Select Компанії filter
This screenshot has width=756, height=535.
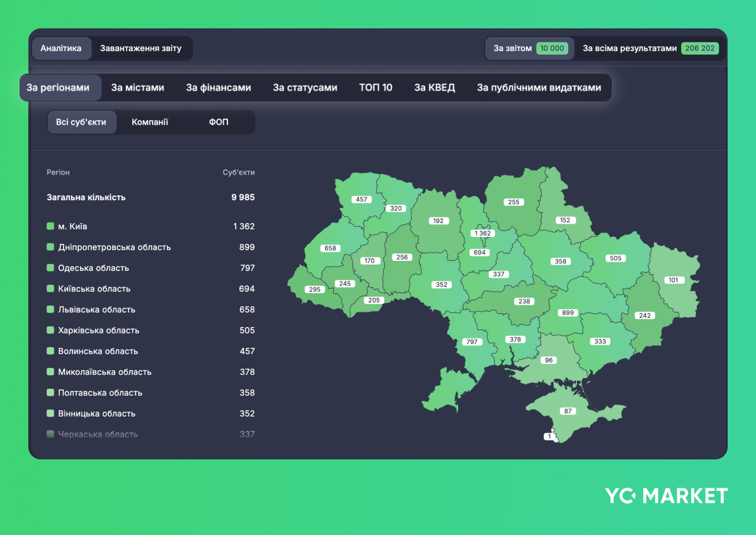pyautogui.click(x=150, y=122)
